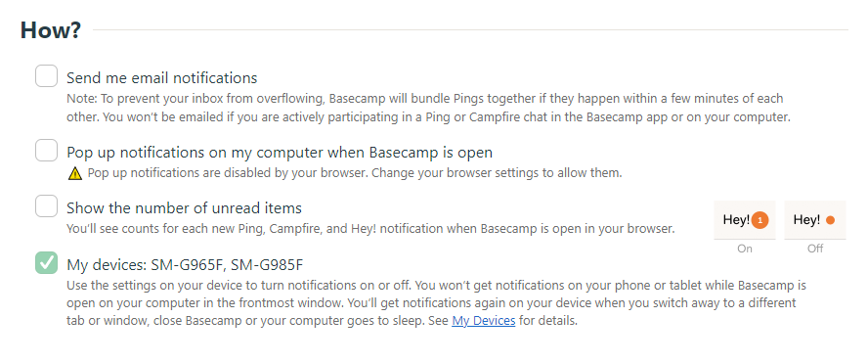The height and width of the screenshot is (363, 868).
Task: Uncheck the green My devices checkbox
Action: coord(47,262)
